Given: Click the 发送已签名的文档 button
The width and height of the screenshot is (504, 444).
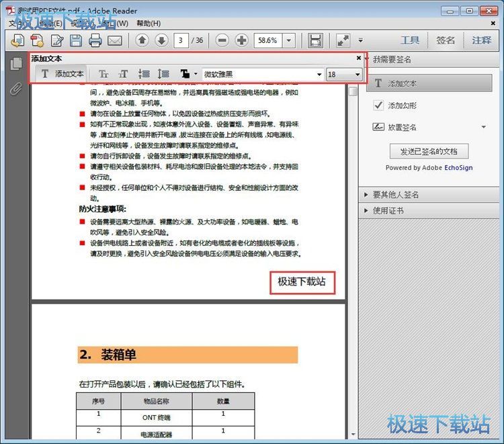Looking at the screenshot, I should point(429,151).
